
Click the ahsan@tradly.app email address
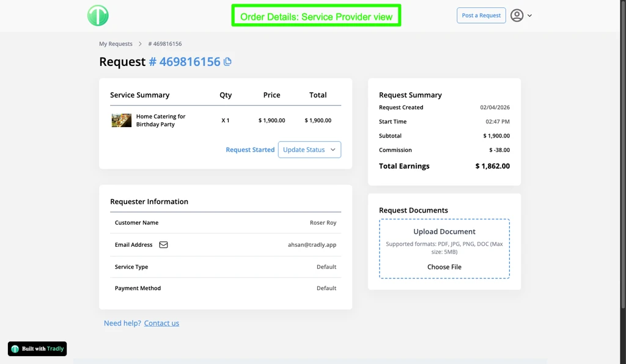tap(312, 245)
